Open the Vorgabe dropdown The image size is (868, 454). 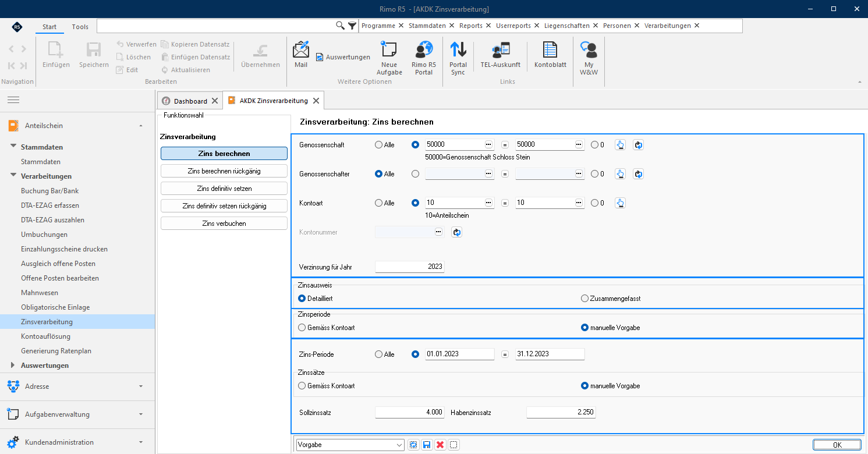pyautogui.click(x=399, y=445)
